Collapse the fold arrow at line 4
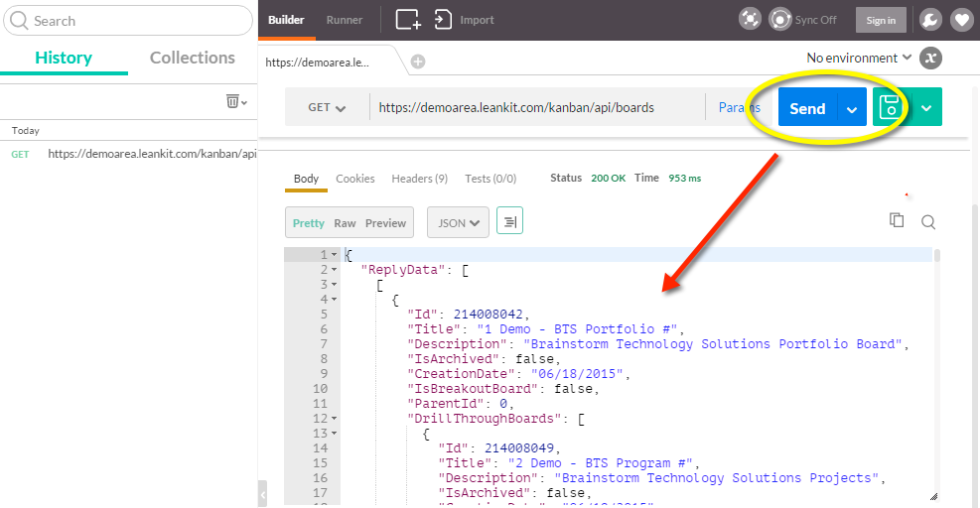The height and width of the screenshot is (508, 980). pyautogui.click(x=335, y=300)
